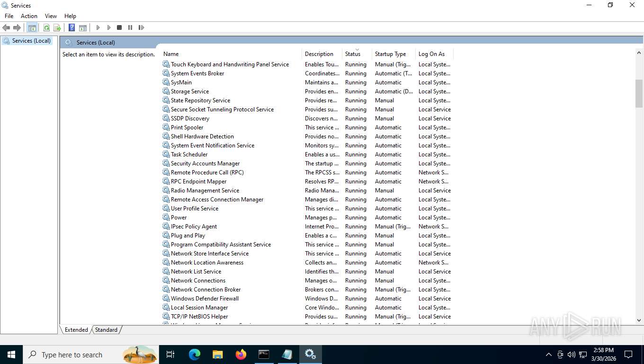Click the Refresh toolbar icon
Image resolution: width=644 pixels, height=364 pixels.
[46, 27]
